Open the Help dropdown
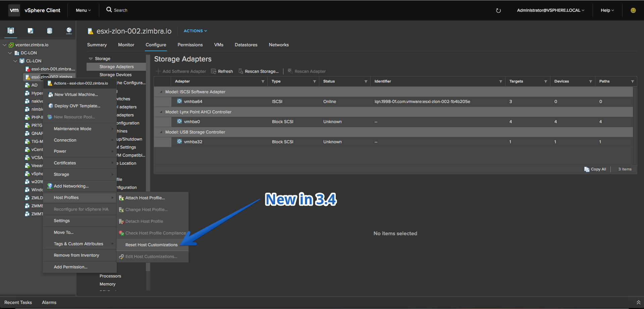644x309 pixels. pos(607,10)
